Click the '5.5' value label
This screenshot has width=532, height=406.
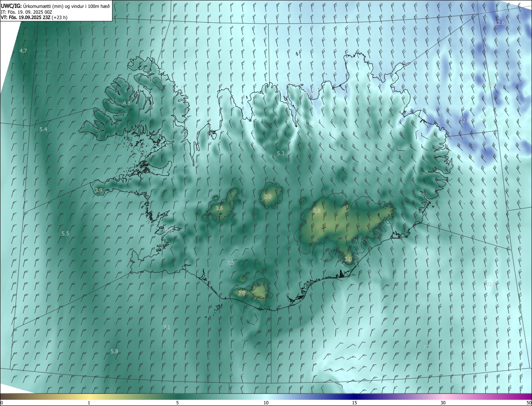[x=65, y=234]
